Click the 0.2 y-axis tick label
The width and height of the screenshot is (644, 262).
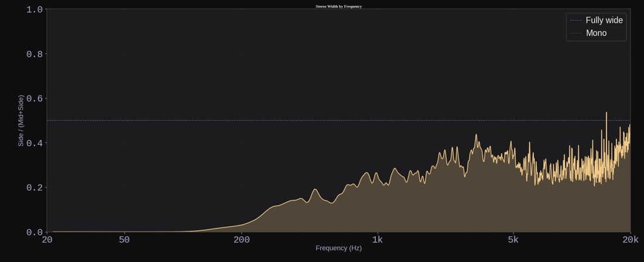pyautogui.click(x=34, y=188)
